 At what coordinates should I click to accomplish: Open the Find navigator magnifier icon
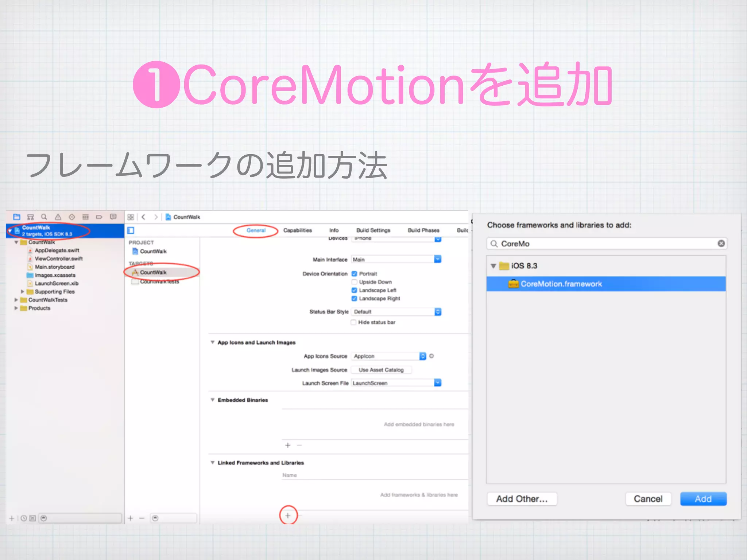click(44, 217)
